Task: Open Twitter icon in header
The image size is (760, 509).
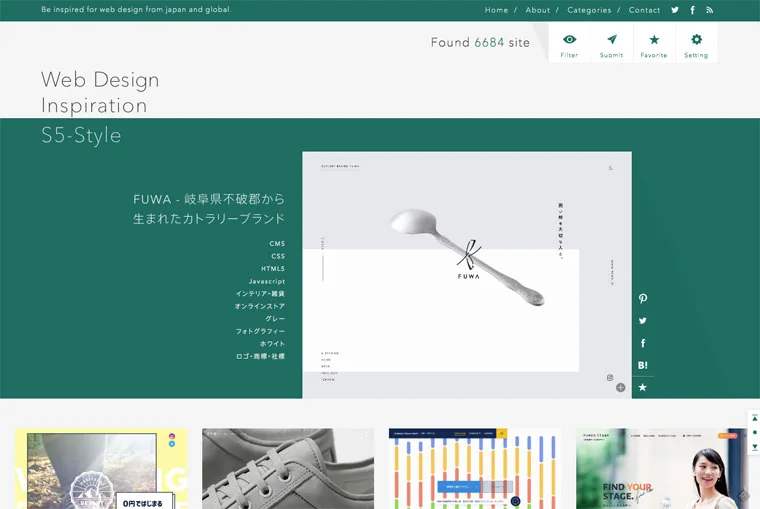Action: [675, 10]
